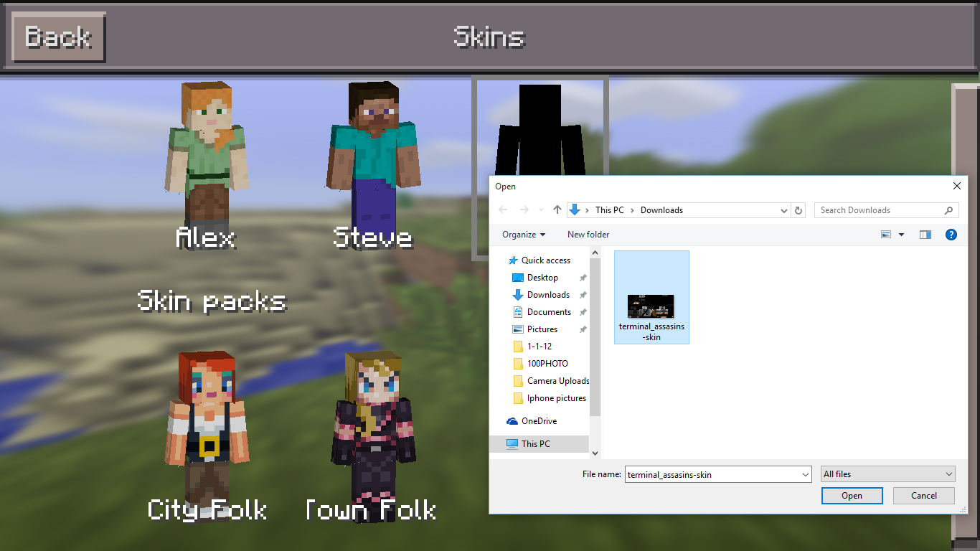Screen dimensions: 980x551
Task: Click Downloads in the address path
Action: pyautogui.click(x=661, y=210)
